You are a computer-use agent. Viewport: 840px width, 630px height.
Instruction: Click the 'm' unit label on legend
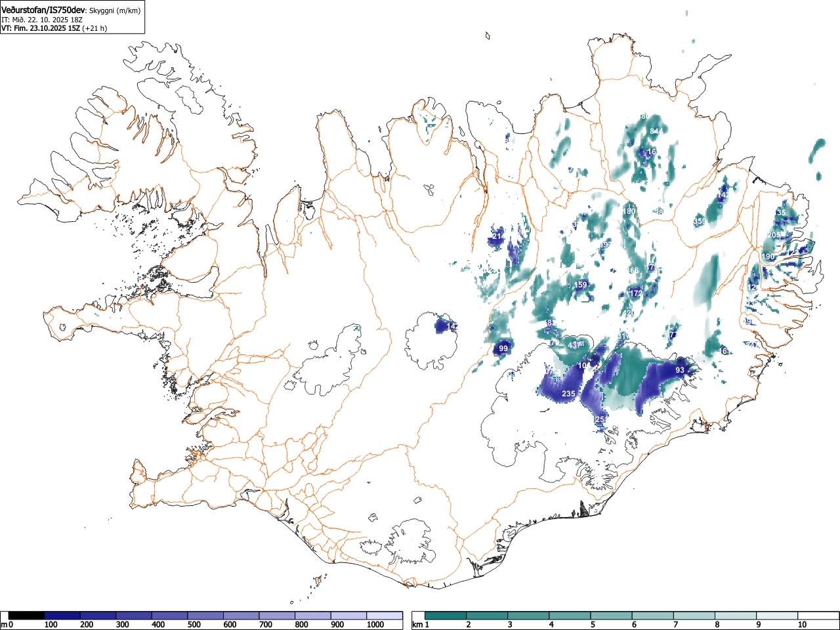pyautogui.click(x=4, y=625)
